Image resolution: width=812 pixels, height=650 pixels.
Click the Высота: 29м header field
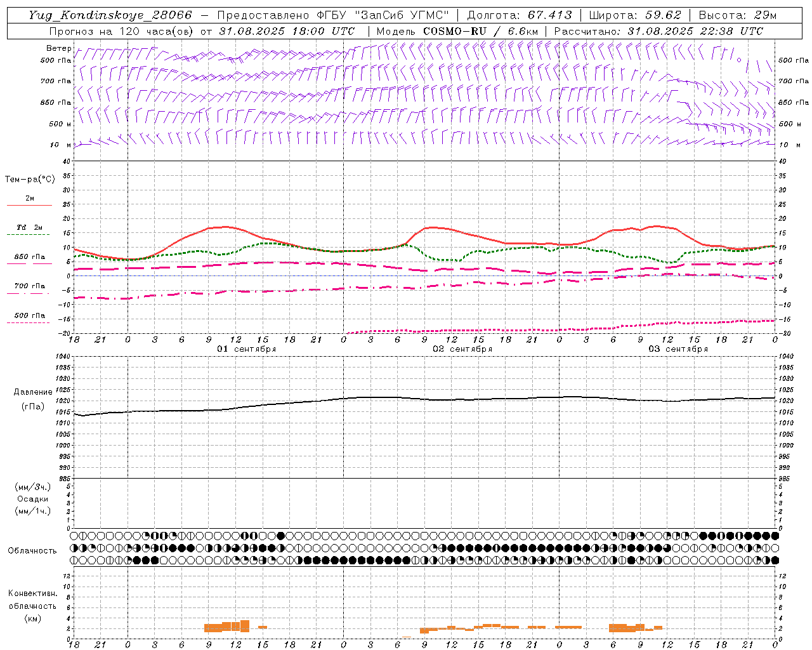737,15
